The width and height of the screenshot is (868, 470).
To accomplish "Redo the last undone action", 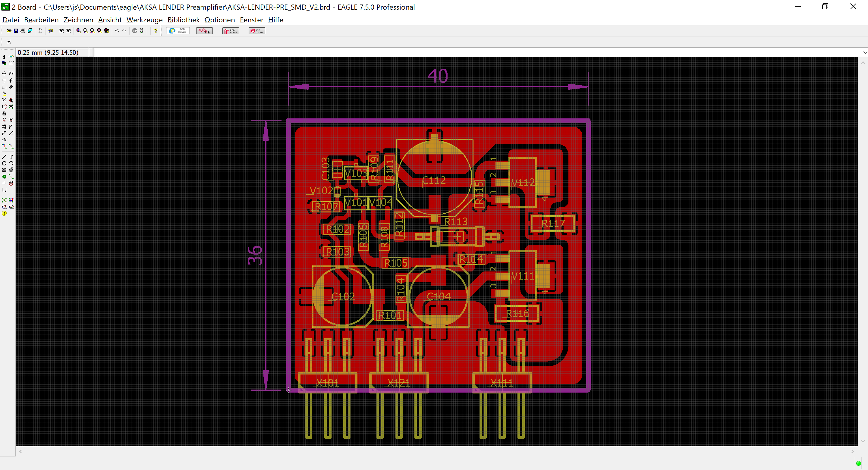I will point(124,31).
